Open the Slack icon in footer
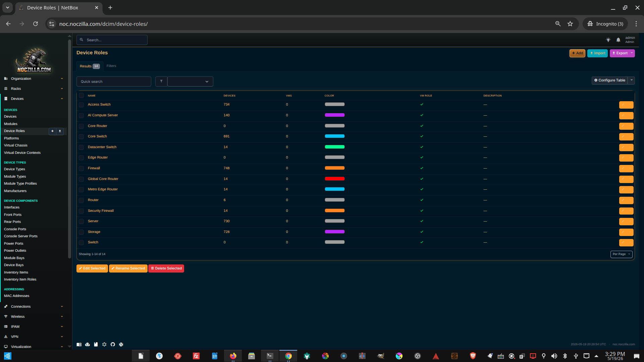Image resolution: width=644 pixels, height=362 pixels. click(x=121, y=344)
